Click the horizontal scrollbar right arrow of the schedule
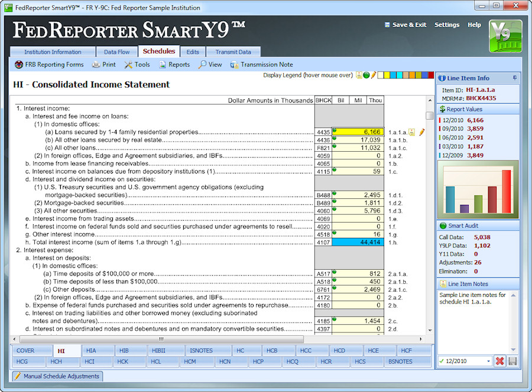Screen dimensions: 532x392 pos(421,339)
